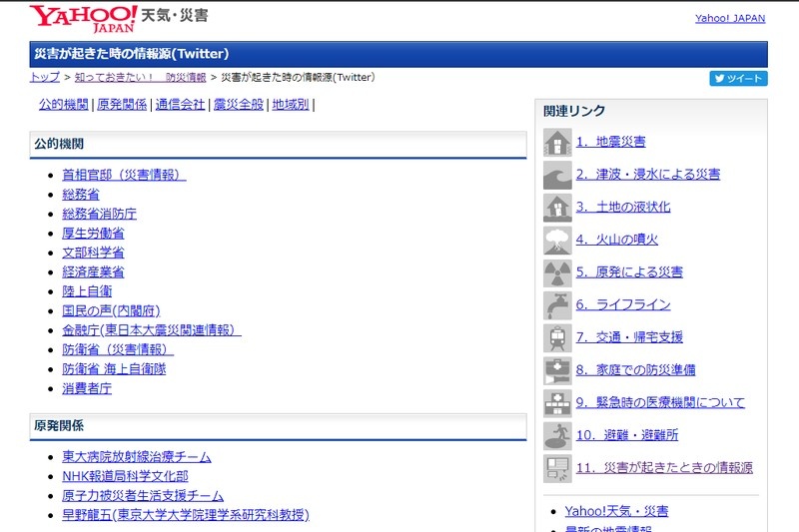Viewport: 799px width, 532px height.
Task: Open Yahoo!天気・災害 sidebar link
Action: coord(616,511)
